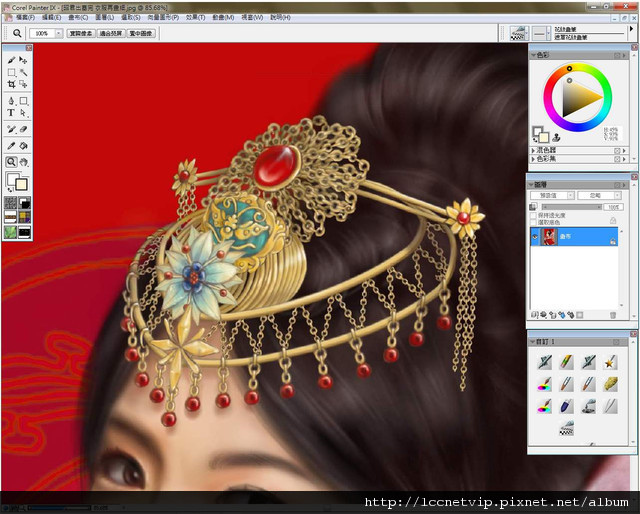Viewport: 640px width, 514px height.
Task: Activate the Crop tool
Action: point(11,84)
